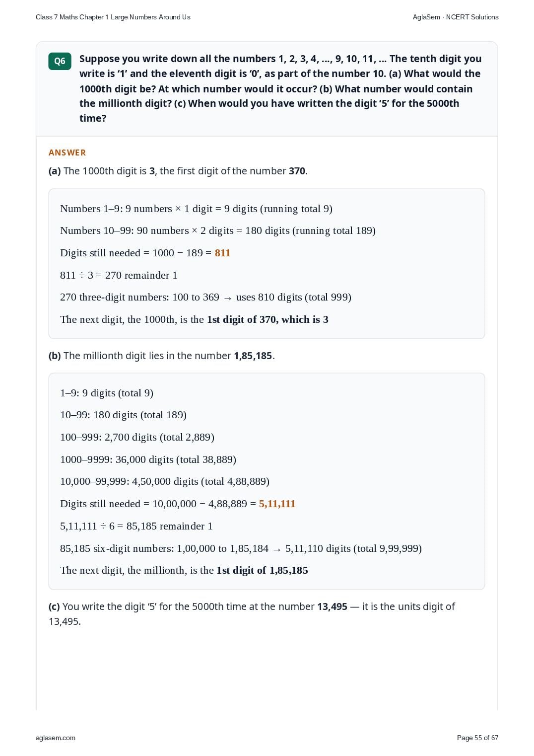Click the orange ANSWER label
The image size is (534, 756).
[67, 152]
